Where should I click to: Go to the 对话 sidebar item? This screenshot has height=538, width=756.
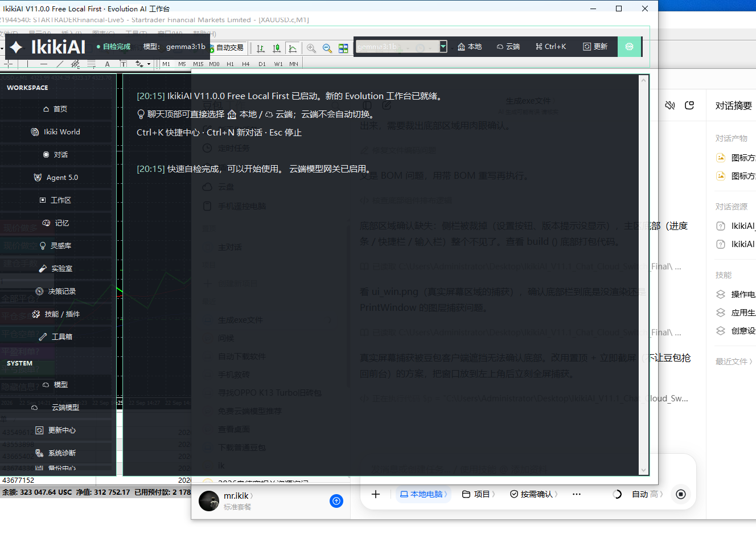coord(56,154)
